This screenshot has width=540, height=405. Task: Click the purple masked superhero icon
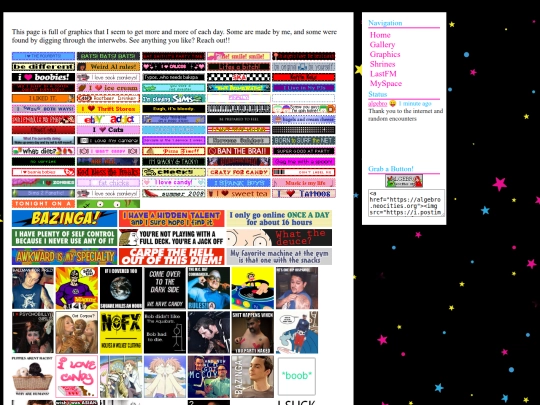(77, 288)
